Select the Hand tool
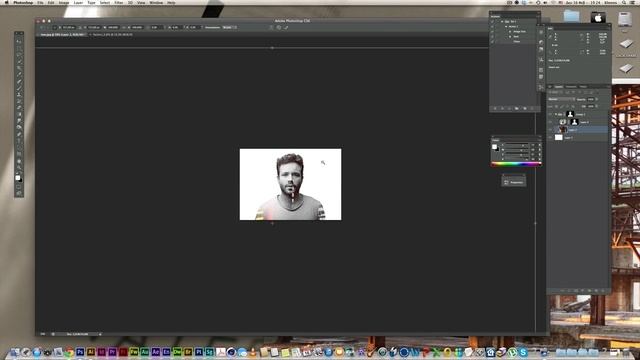640x360 pixels. point(19,161)
